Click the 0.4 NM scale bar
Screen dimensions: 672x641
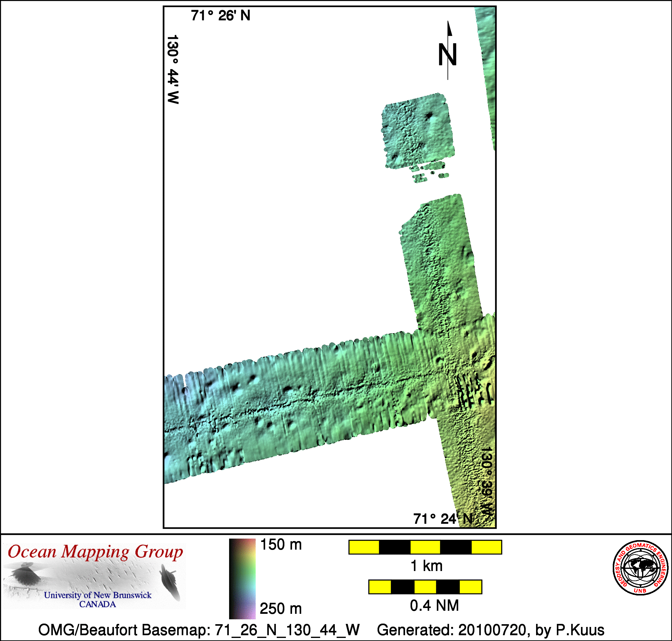click(x=425, y=587)
